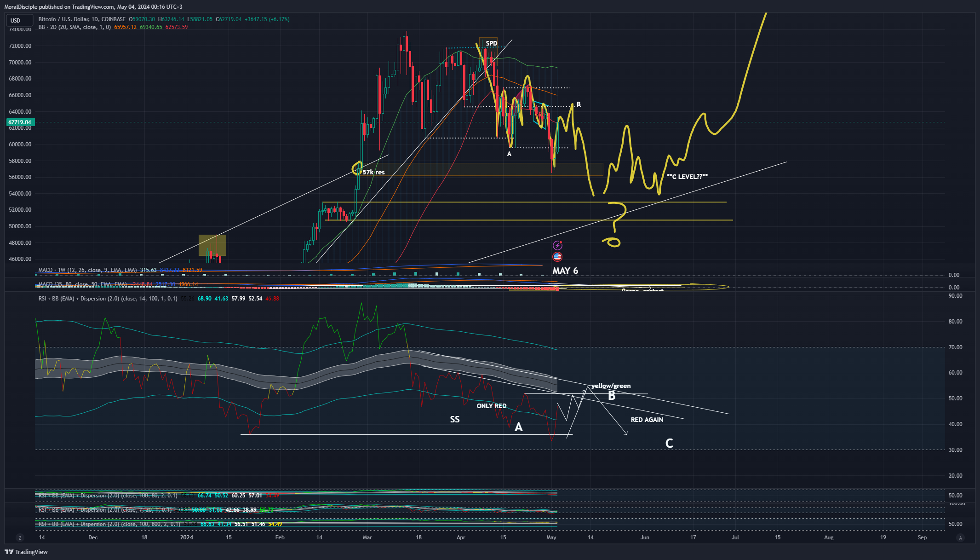The width and height of the screenshot is (980, 560).
Task: Toggle the auto-scale A button
Action: pos(960,537)
